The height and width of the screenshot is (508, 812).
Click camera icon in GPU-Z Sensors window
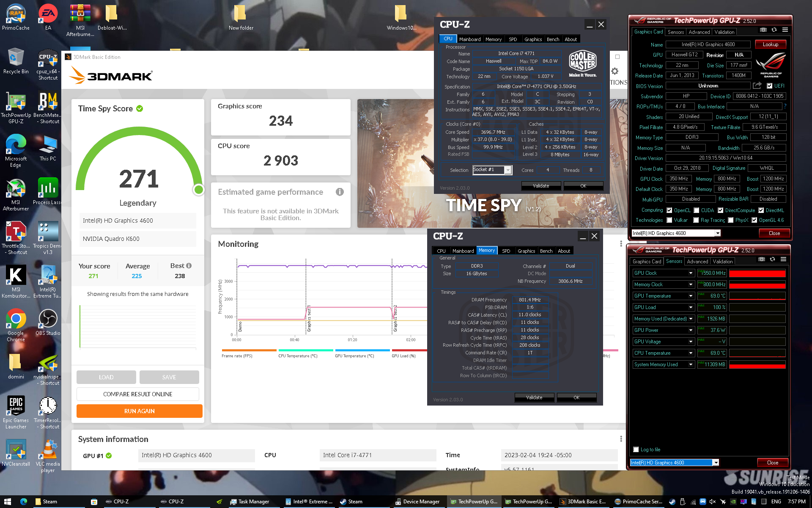click(x=761, y=260)
